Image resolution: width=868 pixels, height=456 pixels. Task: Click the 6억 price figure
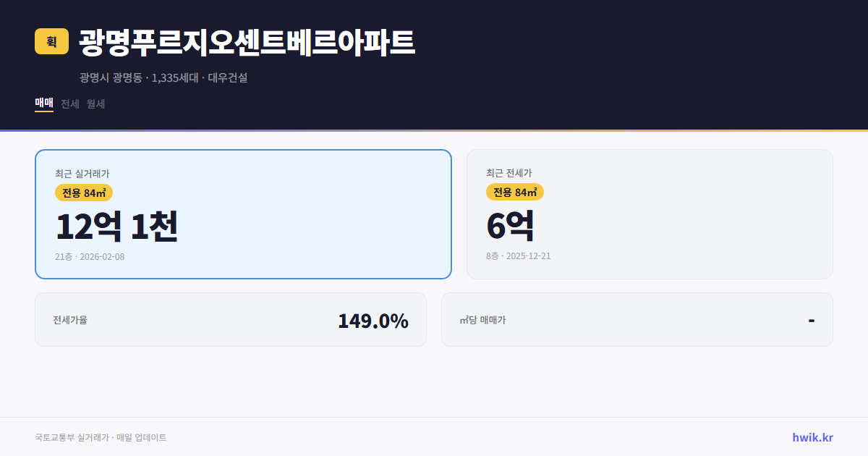click(x=511, y=226)
